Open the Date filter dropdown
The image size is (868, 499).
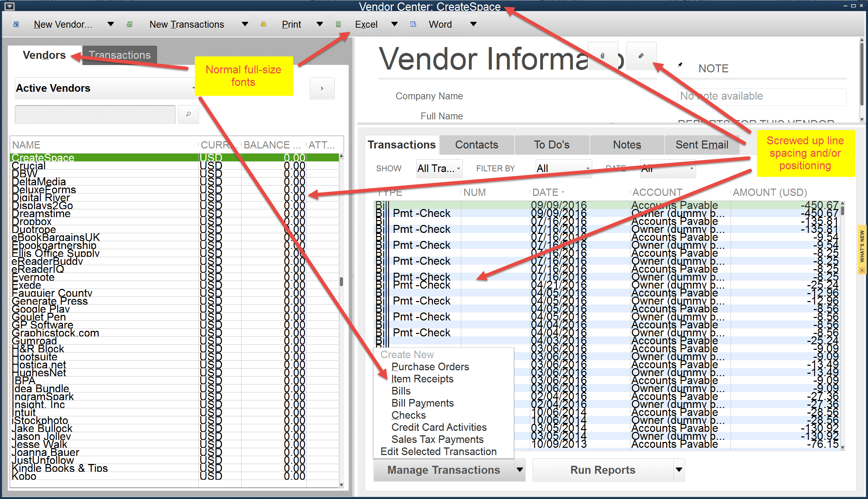(x=668, y=169)
